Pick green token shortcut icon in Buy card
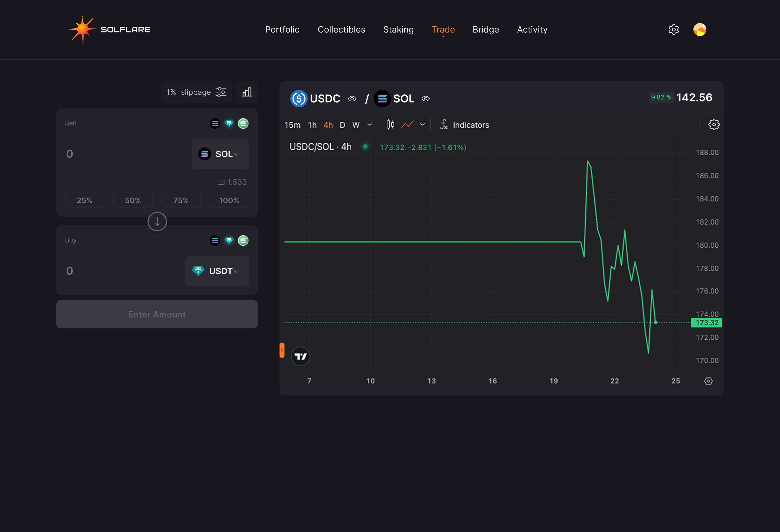 243,240
